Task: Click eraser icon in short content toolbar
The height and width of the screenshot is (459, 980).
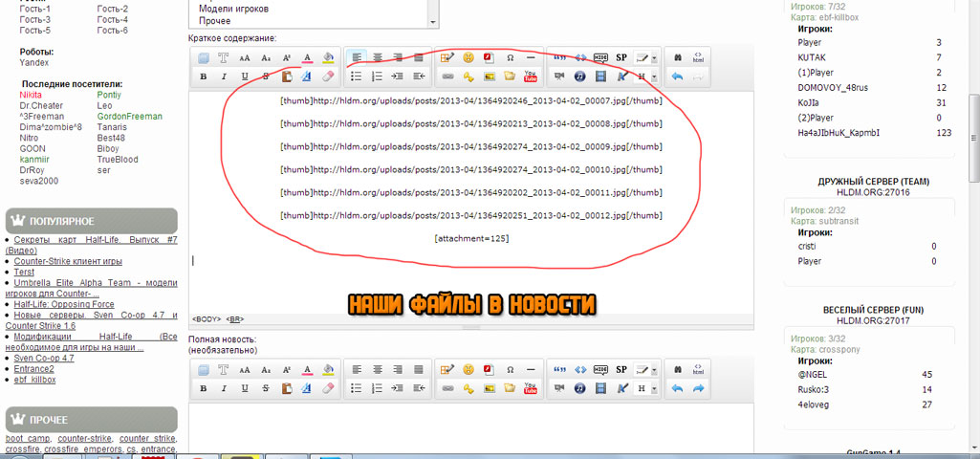Action: 328,76
